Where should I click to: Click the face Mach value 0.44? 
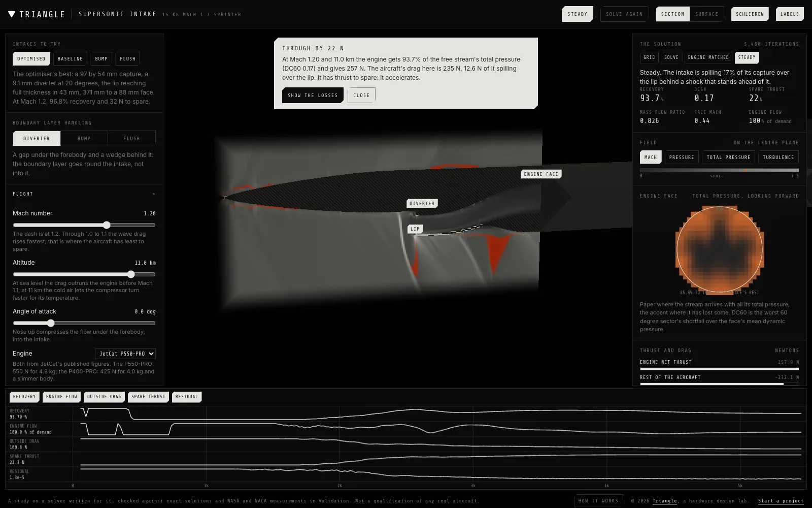pos(702,121)
